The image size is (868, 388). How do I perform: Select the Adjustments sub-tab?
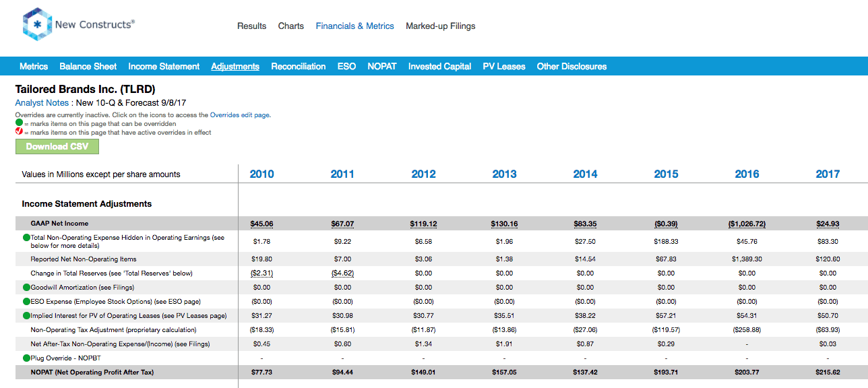pyautogui.click(x=235, y=66)
